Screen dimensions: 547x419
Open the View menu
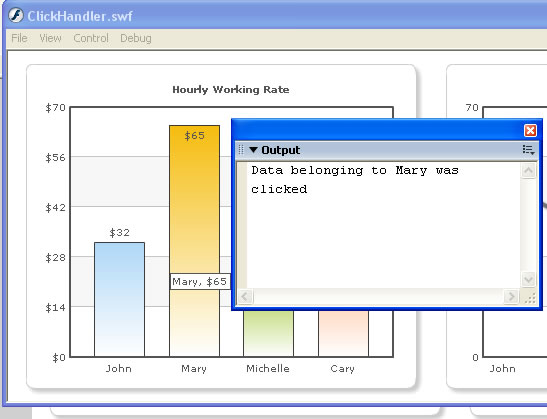click(x=50, y=38)
